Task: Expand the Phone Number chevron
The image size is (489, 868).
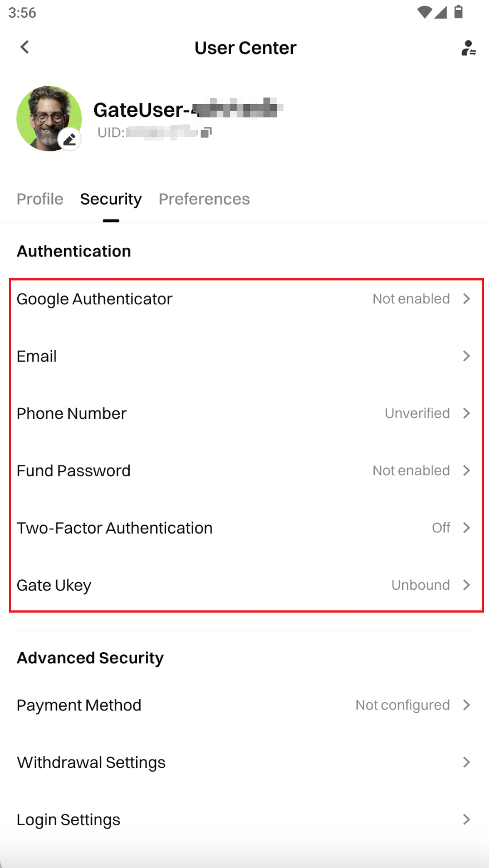Action: [467, 413]
